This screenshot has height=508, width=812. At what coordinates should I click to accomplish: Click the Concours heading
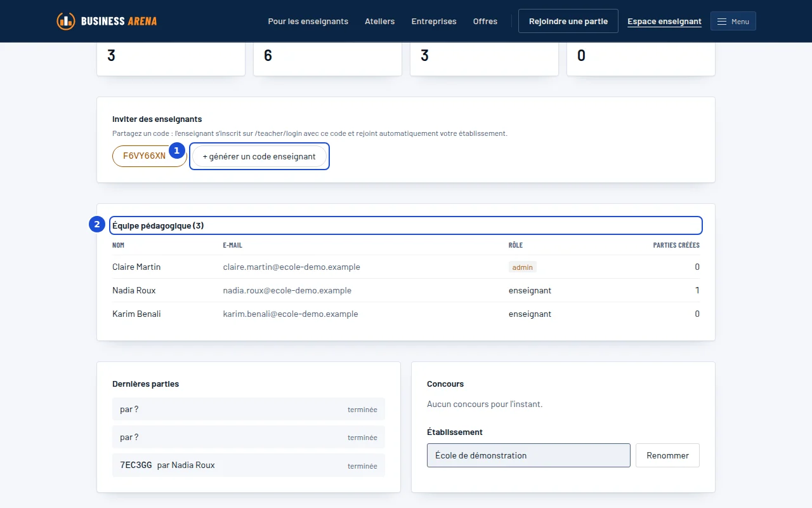point(445,384)
